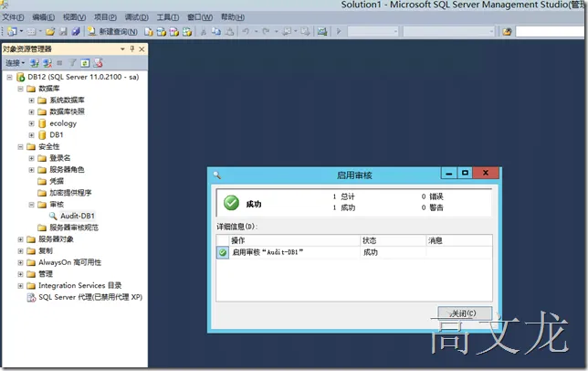Click the Save All toolbar icon
Viewport: 588px width, 371px height.
76,32
